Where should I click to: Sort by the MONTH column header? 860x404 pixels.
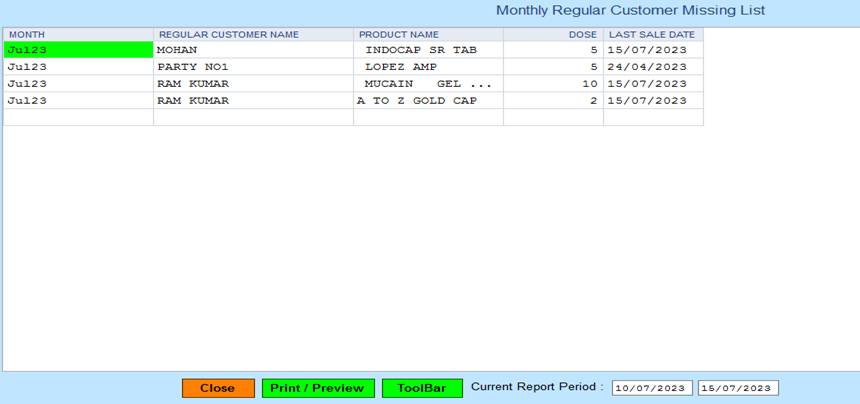tap(78, 34)
